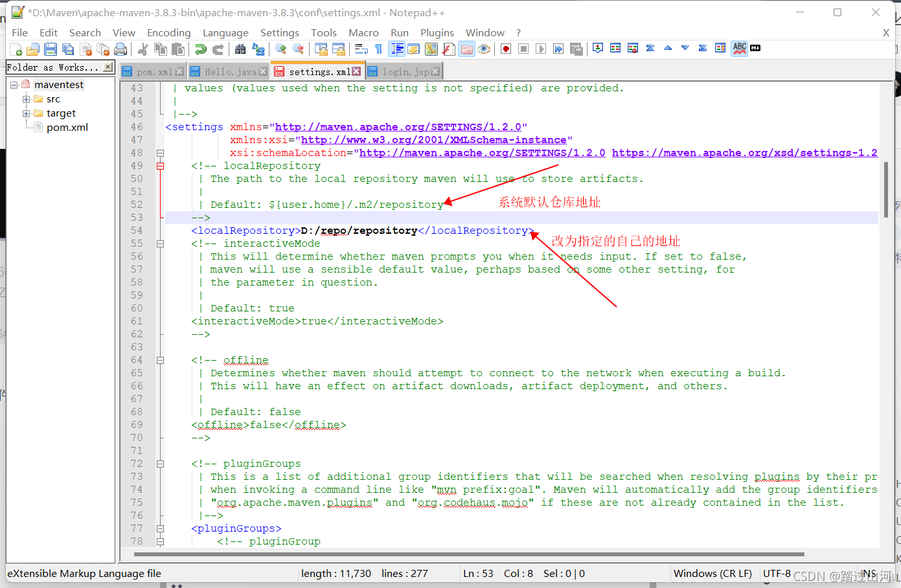Collapse the fold marker at line 77
The image size is (901, 588).
(x=160, y=529)
